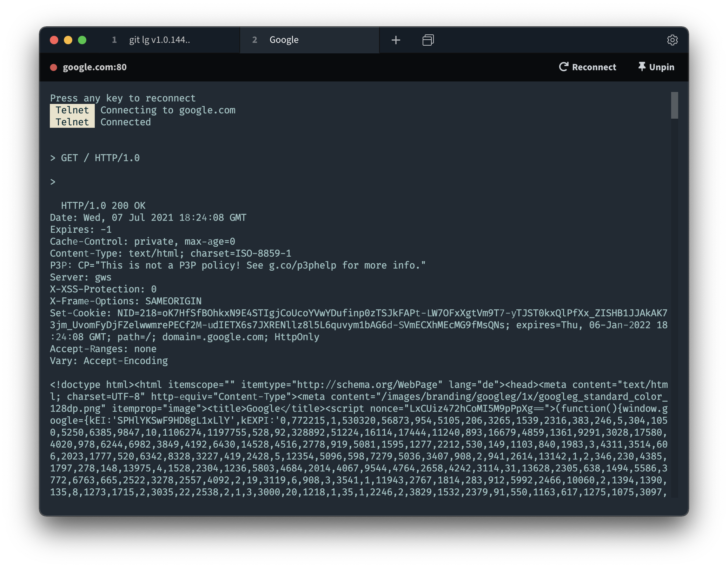
Task: Click the 'Content-Type: text/html' header line
Action: click(171, 253)
